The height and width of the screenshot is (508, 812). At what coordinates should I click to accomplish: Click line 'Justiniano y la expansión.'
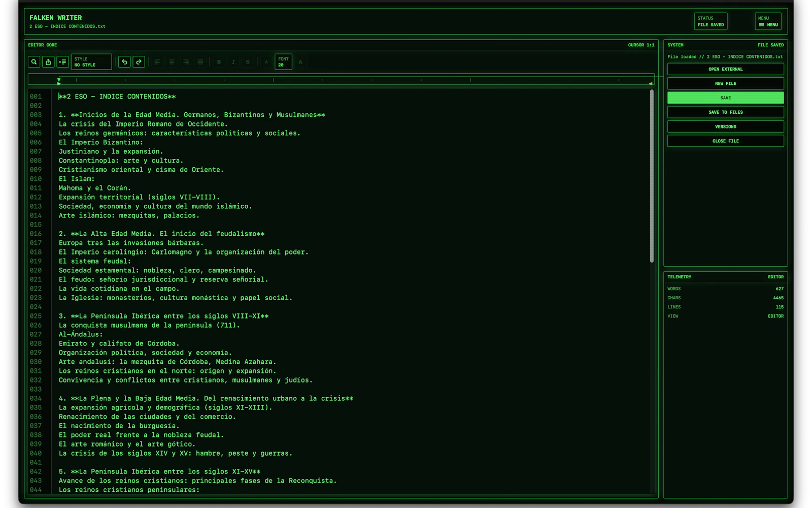(x=111, y=151)
